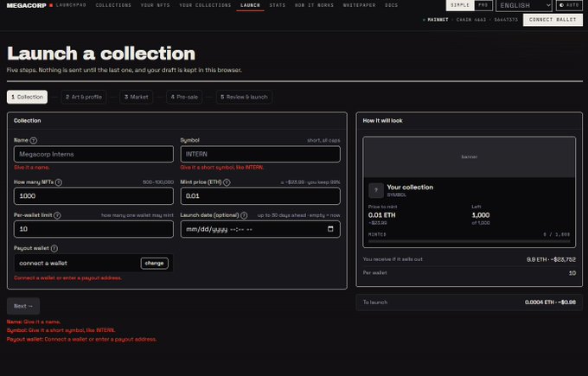Image resolution: width=588 pixels, height=376 pixels.
Task: Select the Launch nav item
Action: tap(250, 5)
